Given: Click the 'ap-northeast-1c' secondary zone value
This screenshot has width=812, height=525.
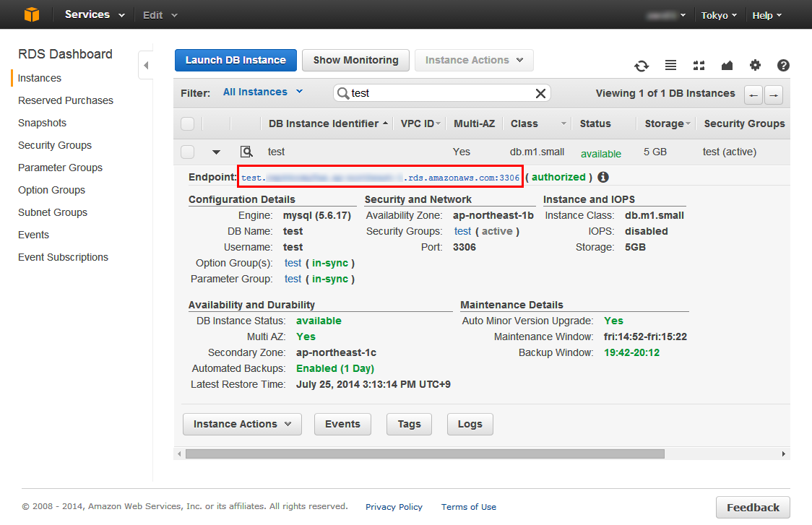Looking at the screenshot, I should (336, 352).
